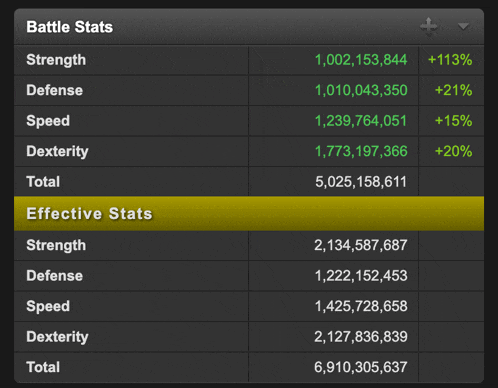498x388 pixels.
Task: Click the +15% speed bonus
Action: click(x=453, y=121)
